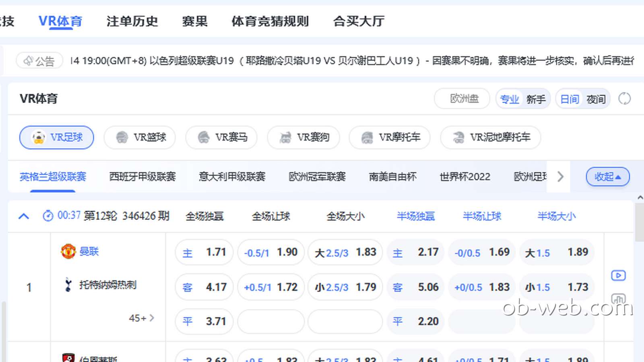Open the 体育竞猜规则 rules tab
This screenshot has width=644, height=362.
270,21
